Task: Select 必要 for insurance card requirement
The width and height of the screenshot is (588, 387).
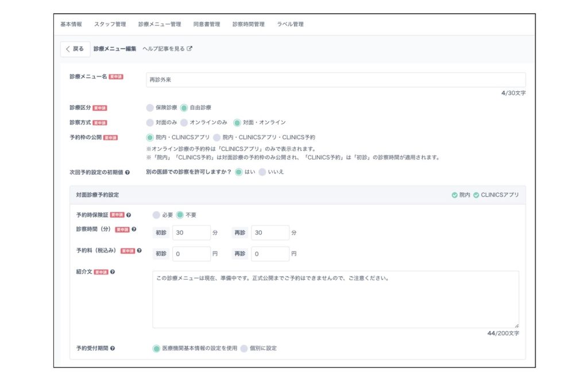Action: pyautogui.click(x=156, y=215)
